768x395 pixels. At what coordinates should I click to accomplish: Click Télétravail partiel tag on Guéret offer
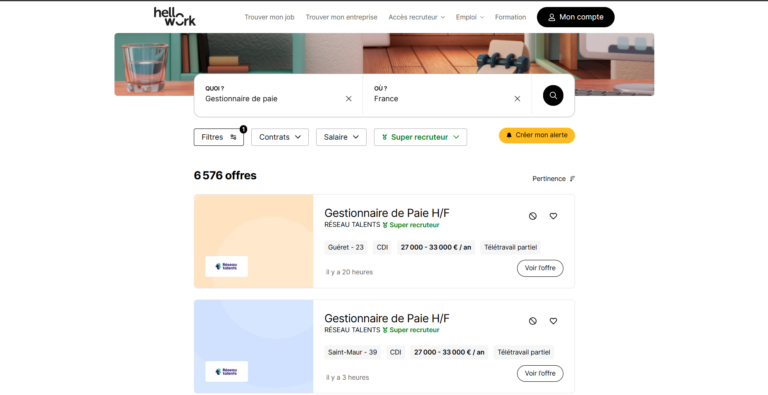pos(510,247)
